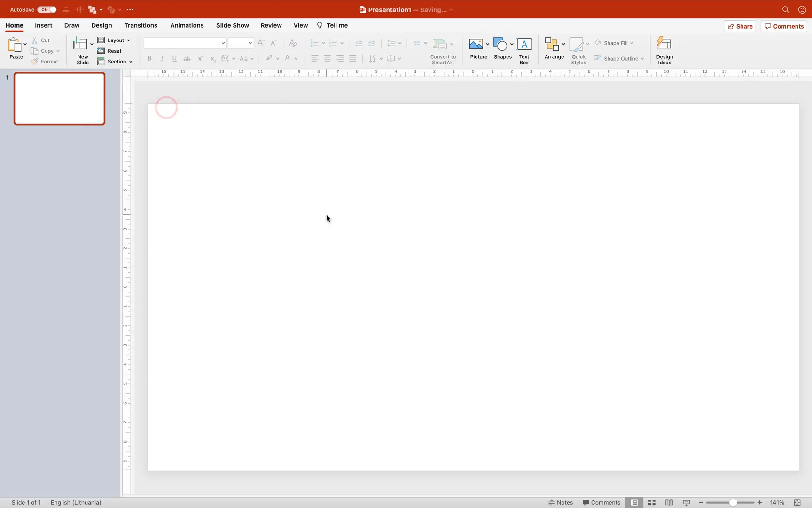Expand the Shape Fill dropdown
The height and width of the screenshot is (508, 812).
631,43
